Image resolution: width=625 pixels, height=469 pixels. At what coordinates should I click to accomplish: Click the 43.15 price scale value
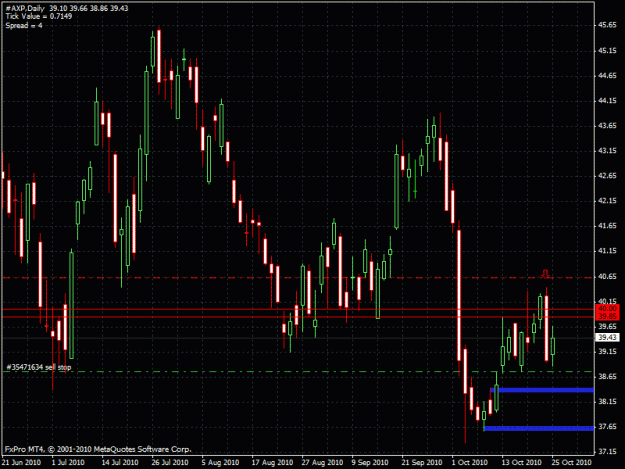[607, 151]
